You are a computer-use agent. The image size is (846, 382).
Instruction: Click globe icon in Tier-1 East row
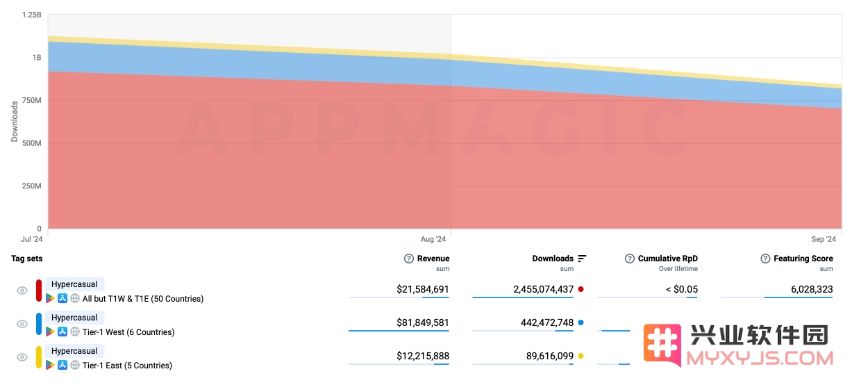[x=75, y=365]
